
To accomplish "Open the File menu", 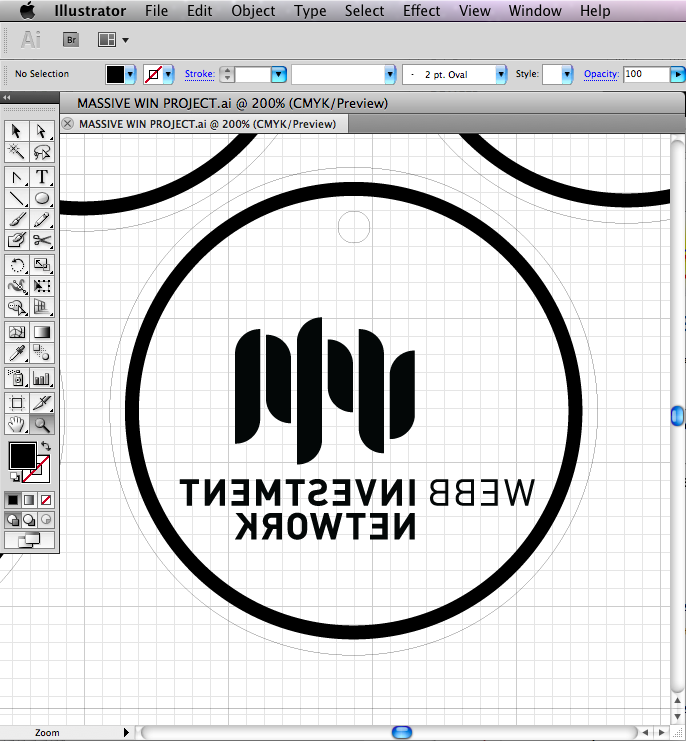I will click(x=156, y=10).
